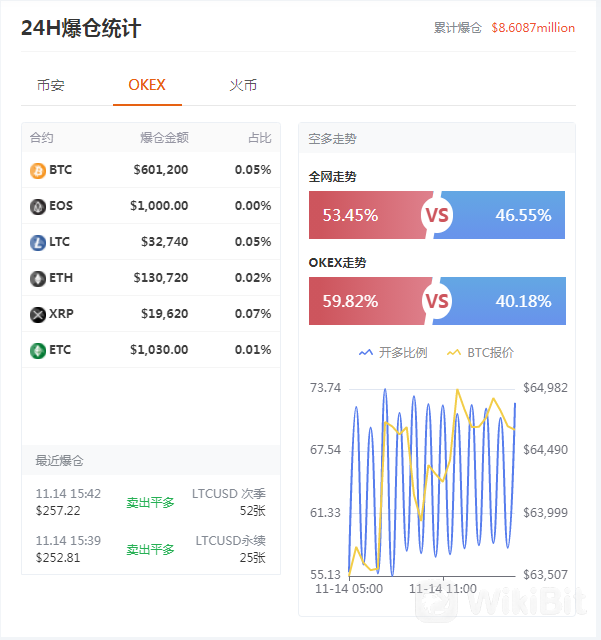The image size is (601, 640).
Task: Click the 全网走势 label
Action: (332, 177)
